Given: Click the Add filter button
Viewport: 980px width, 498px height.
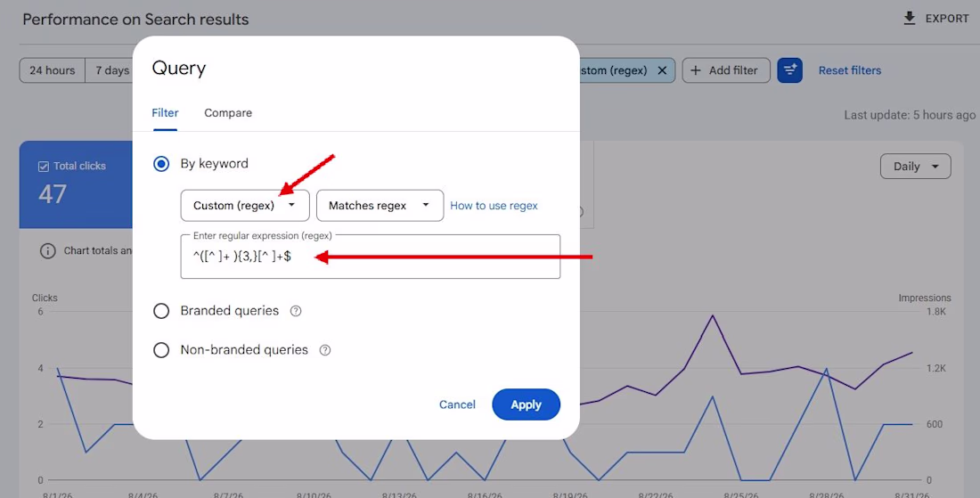Looking at the screenshot, I should 725,70.
